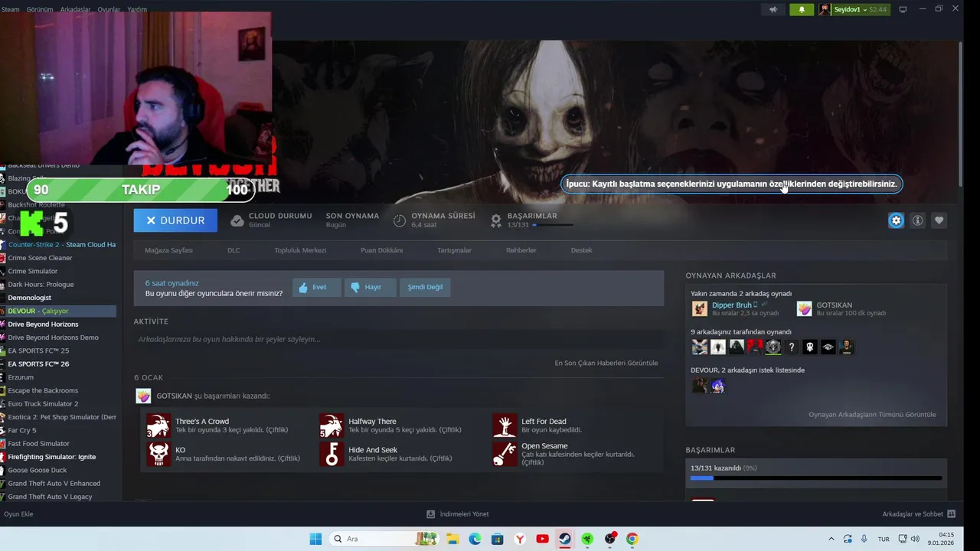Open the DLC tab
The height and width of the screenshot is (551, 980).
click(x=234, y=250)
